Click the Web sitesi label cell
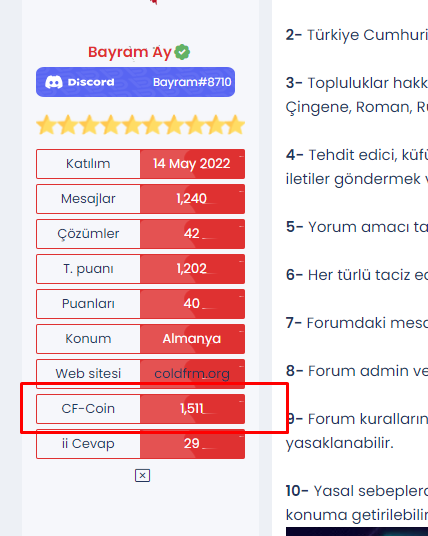 click(88, 374)
